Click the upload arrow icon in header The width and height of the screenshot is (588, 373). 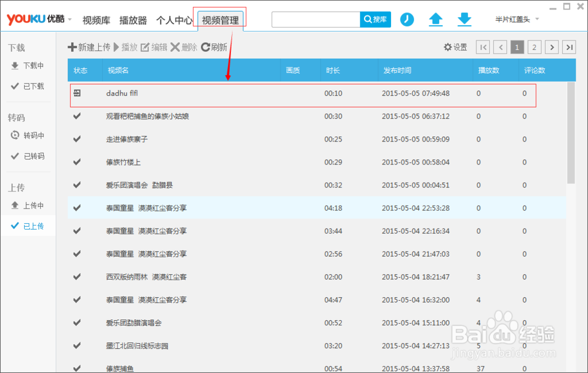click(436, 19)
